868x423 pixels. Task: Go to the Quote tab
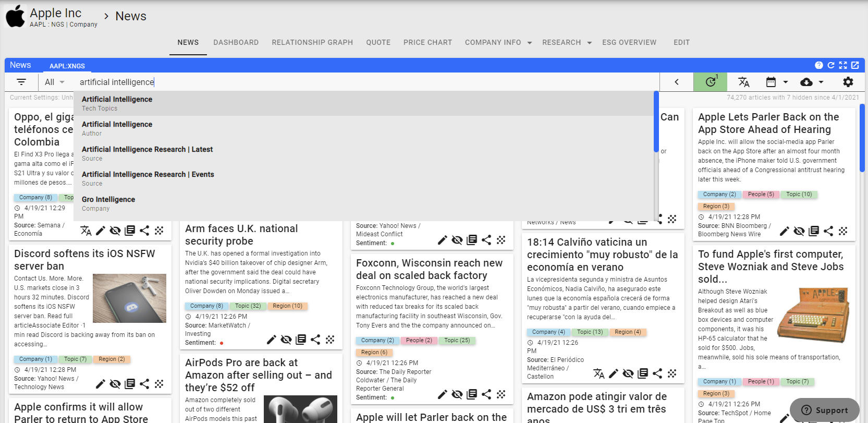tap(378, 42)
